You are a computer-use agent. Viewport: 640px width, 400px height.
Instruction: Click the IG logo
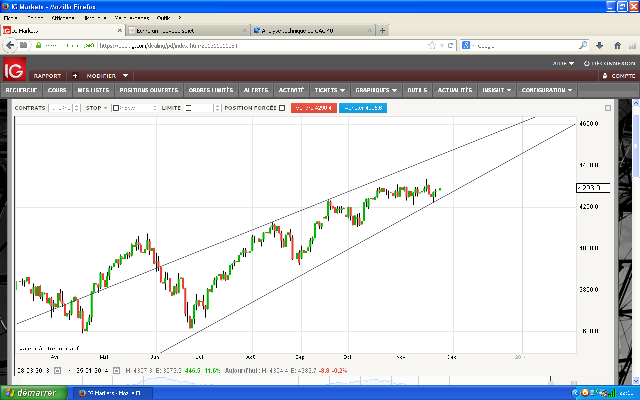[14, 69]
